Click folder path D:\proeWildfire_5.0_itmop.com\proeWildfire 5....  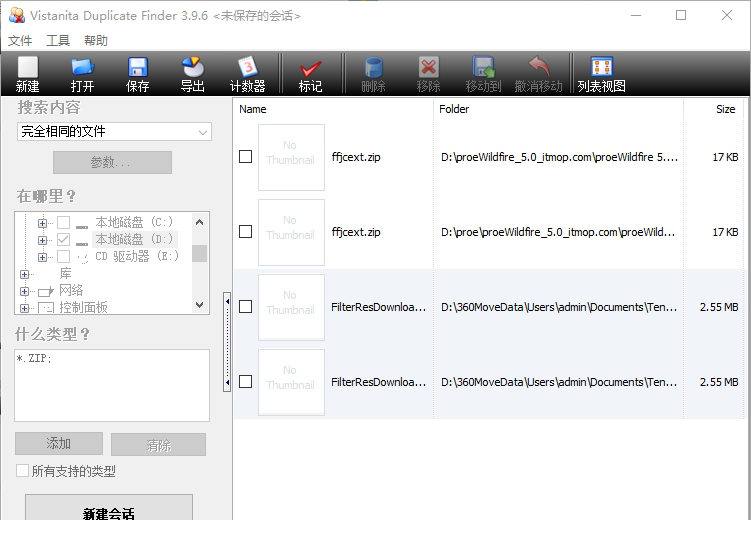pyautogui.click(x=559, y=157)
